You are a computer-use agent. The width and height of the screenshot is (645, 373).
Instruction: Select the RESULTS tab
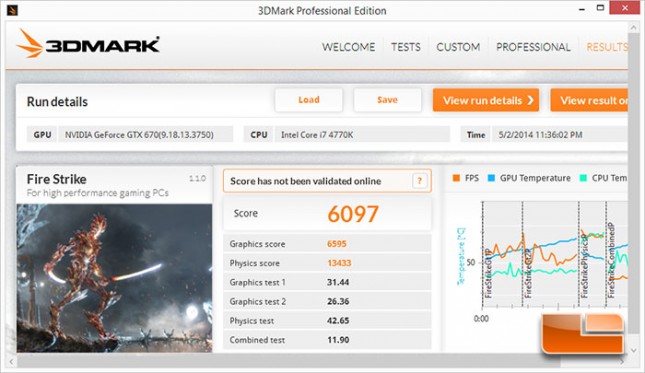(607, 47)
